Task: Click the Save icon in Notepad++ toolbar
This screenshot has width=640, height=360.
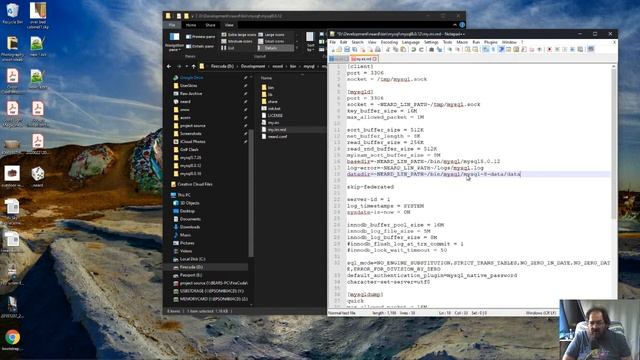Action: 347,49
